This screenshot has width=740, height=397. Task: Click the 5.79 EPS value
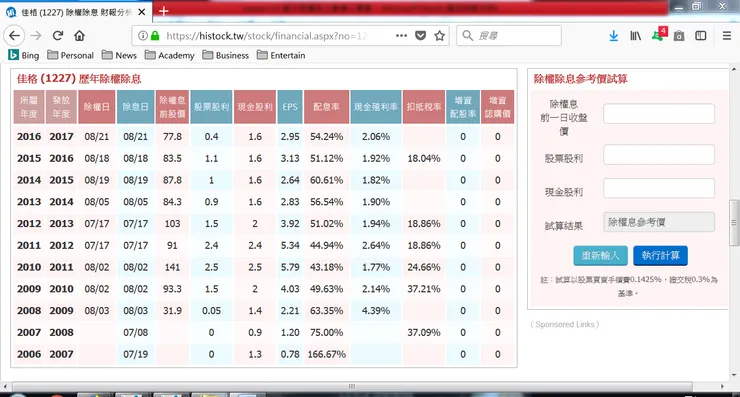coord(290,267)
